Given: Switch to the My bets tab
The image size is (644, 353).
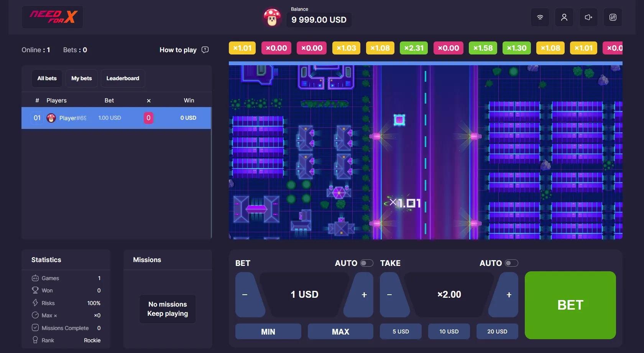Looking at the screenshot, I should (x=81, y=78).
